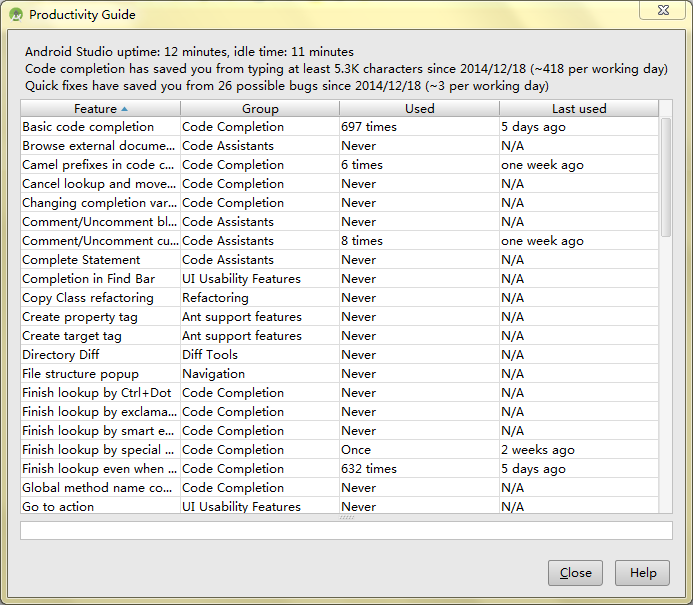
Task: Select the Complete Statement row
Action: (x=339, y=260)
